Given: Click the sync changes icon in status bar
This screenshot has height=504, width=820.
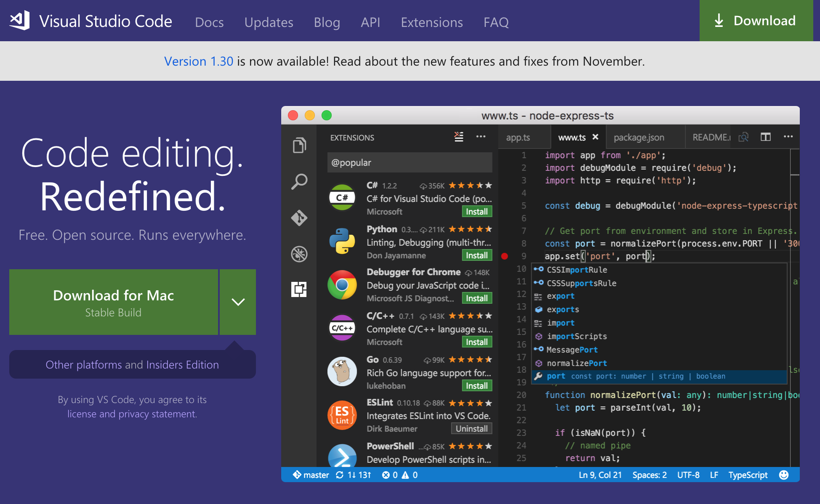Looking at the screenshot, I should coord(340,475).
